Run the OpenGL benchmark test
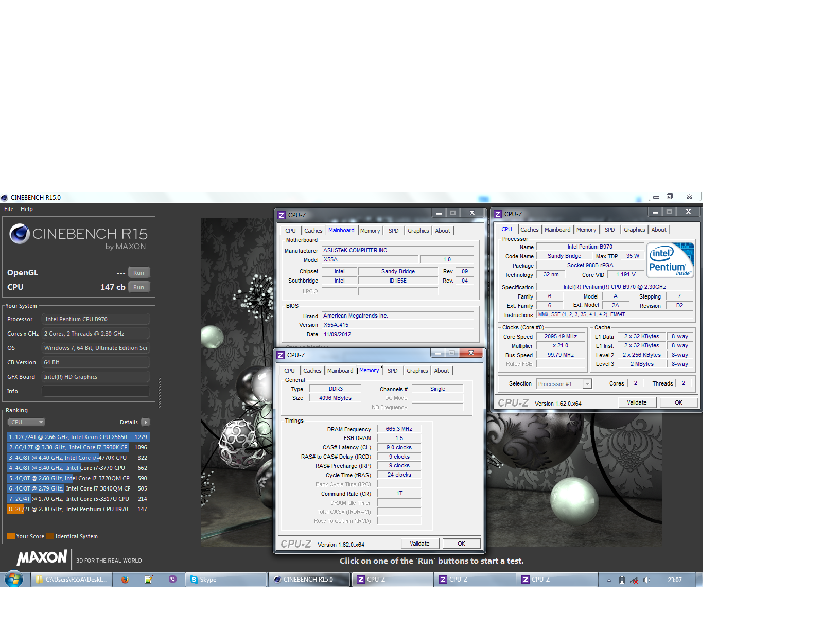The width and height of the screenshot is (840, 630). pyautogui.click(x=139, y=273)
